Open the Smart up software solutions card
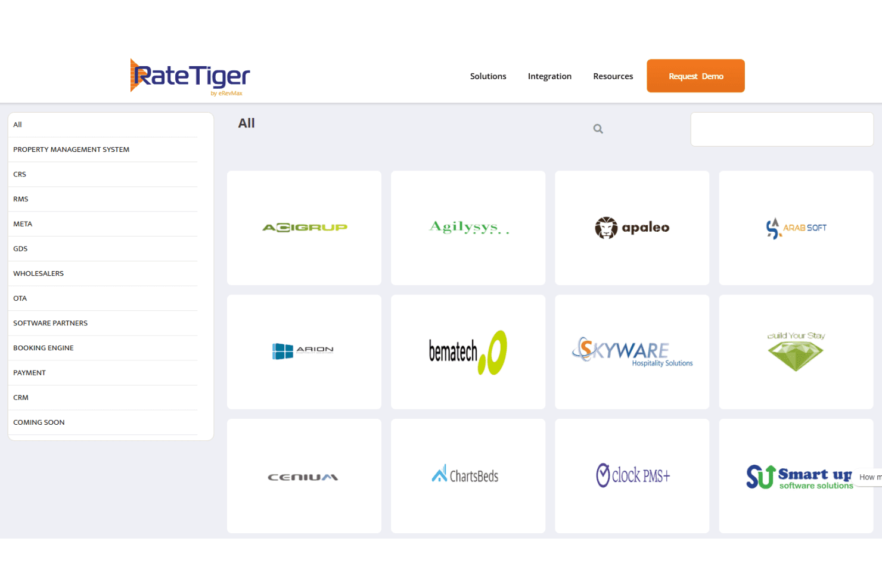 tap(796, 475)
